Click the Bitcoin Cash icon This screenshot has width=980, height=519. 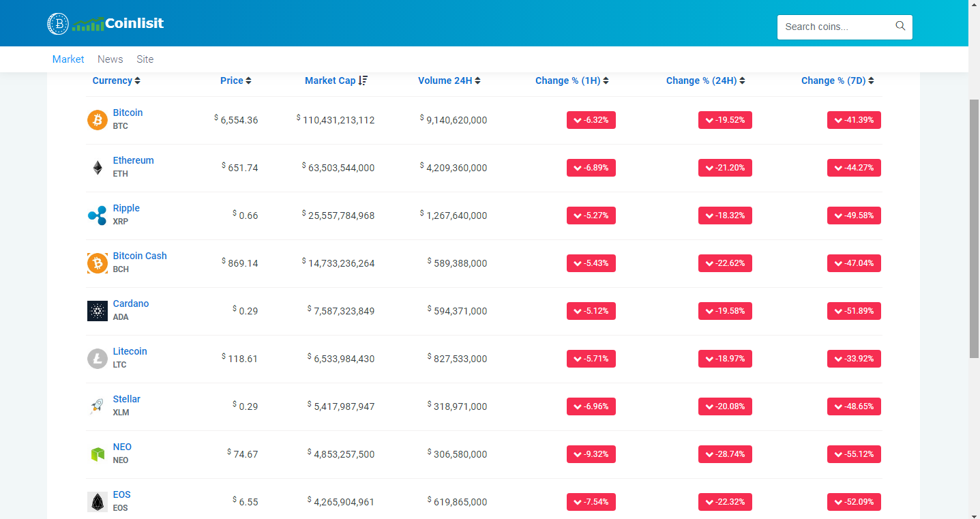tap(98, 263)
